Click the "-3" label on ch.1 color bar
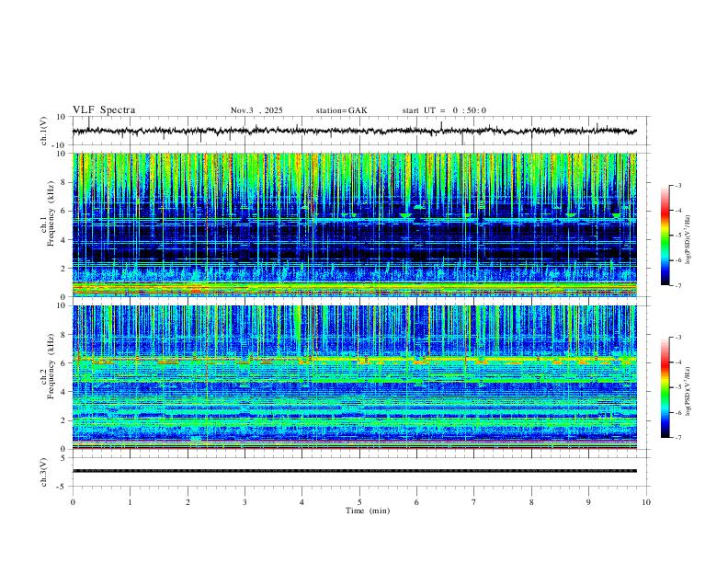This screenshot has width=728, height=563. click(677, 185)
